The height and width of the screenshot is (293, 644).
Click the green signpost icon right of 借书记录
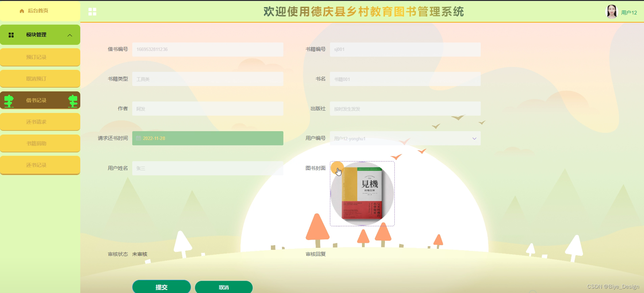point(73,101)
